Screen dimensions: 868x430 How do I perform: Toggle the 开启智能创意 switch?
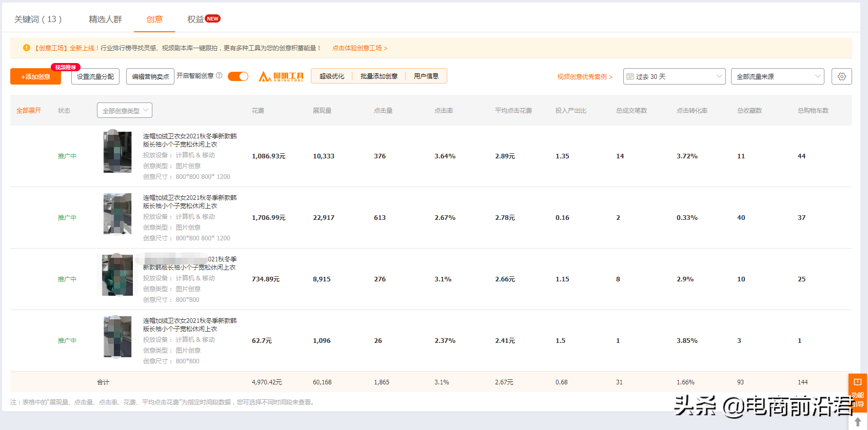(x=238, y=76)
